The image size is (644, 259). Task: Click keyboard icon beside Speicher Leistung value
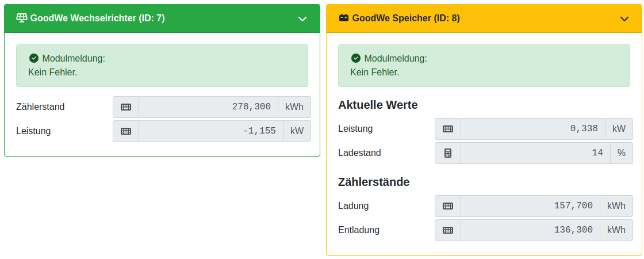click(x=448, y=129)
